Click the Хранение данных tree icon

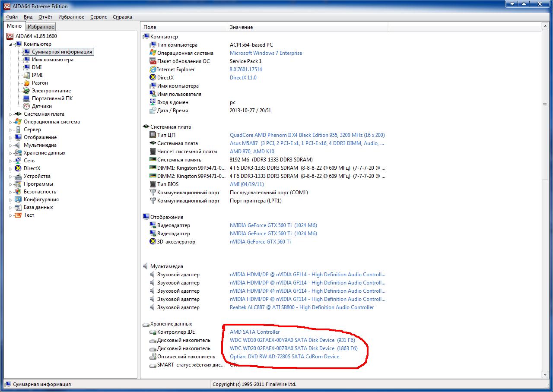[18, 153]
